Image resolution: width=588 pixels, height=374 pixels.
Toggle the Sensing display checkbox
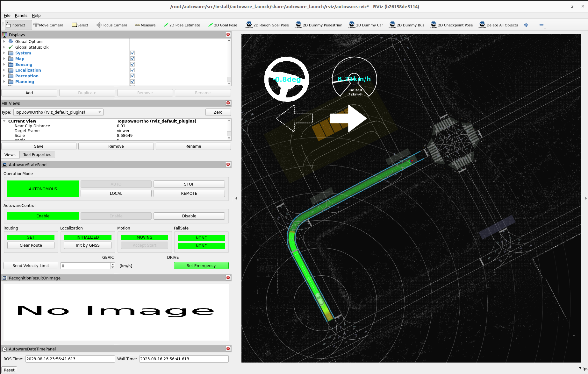tap(133, 64)
